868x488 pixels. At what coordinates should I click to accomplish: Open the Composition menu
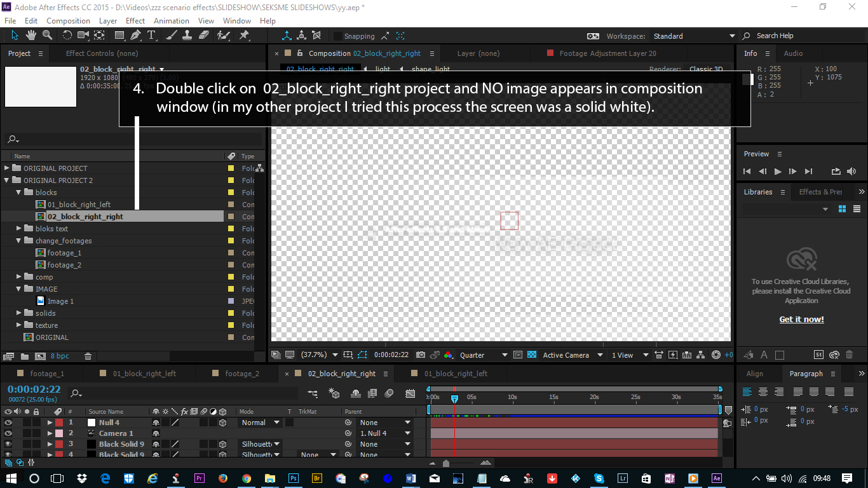(x=68, y=21)
